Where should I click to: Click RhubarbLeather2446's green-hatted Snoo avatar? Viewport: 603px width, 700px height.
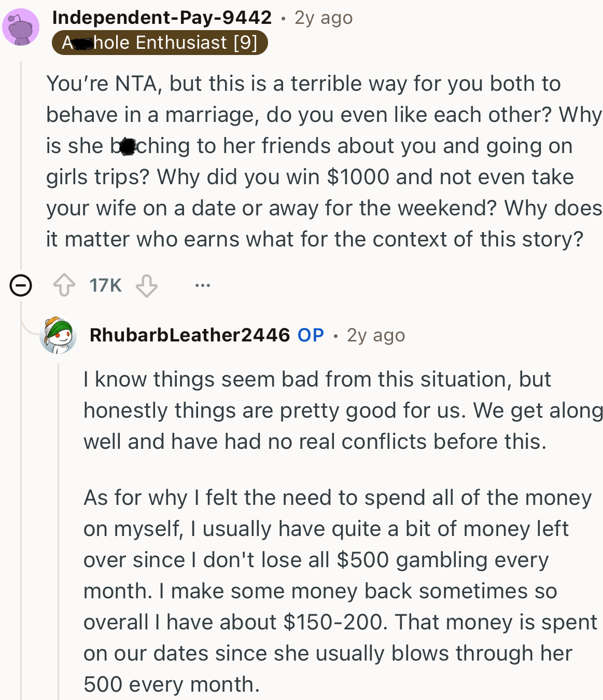58,335
